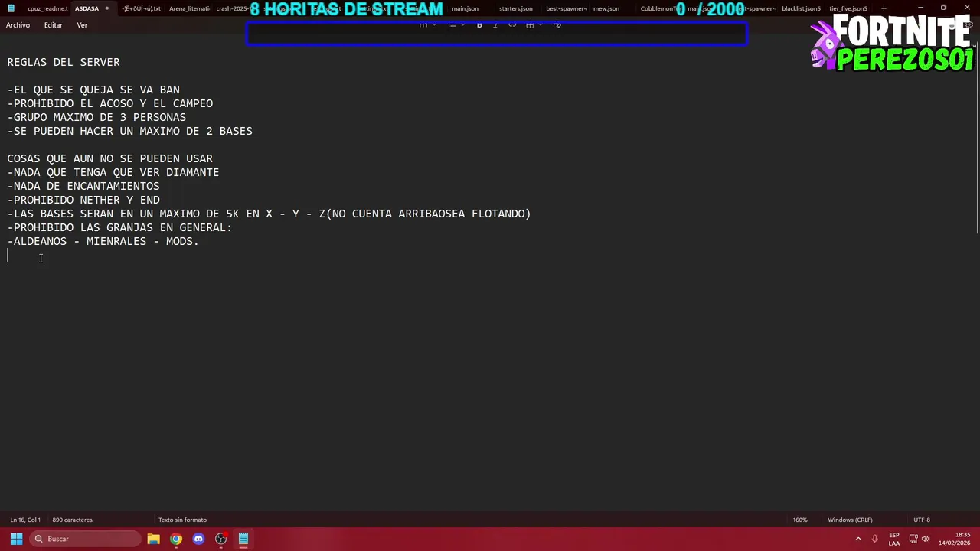
Task: Click the line about BASES MAXIMO DE 5K
Action: tap(269, 214)
